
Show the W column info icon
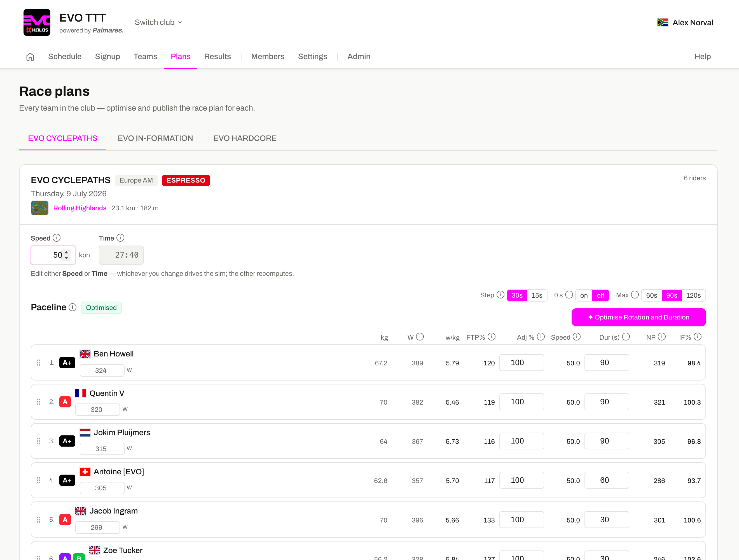click(x=420, y=337)
